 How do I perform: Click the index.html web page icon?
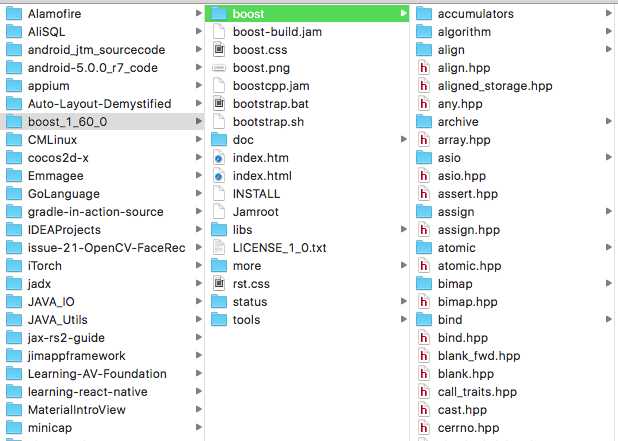(219, 176)
